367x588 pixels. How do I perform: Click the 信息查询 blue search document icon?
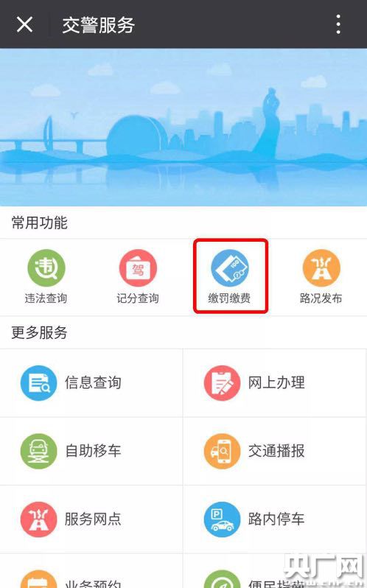(38, 383)
